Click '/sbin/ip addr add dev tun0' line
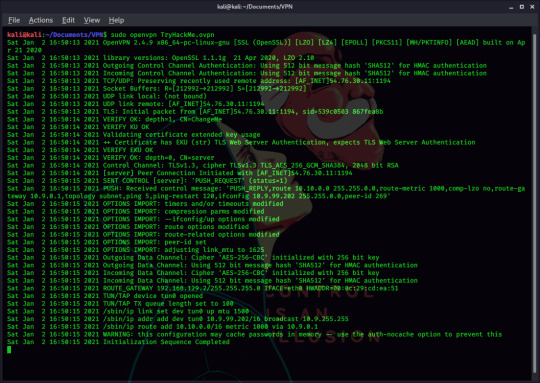Image resolution: width=540 pixels, height=383 pixels. point(178,319)
